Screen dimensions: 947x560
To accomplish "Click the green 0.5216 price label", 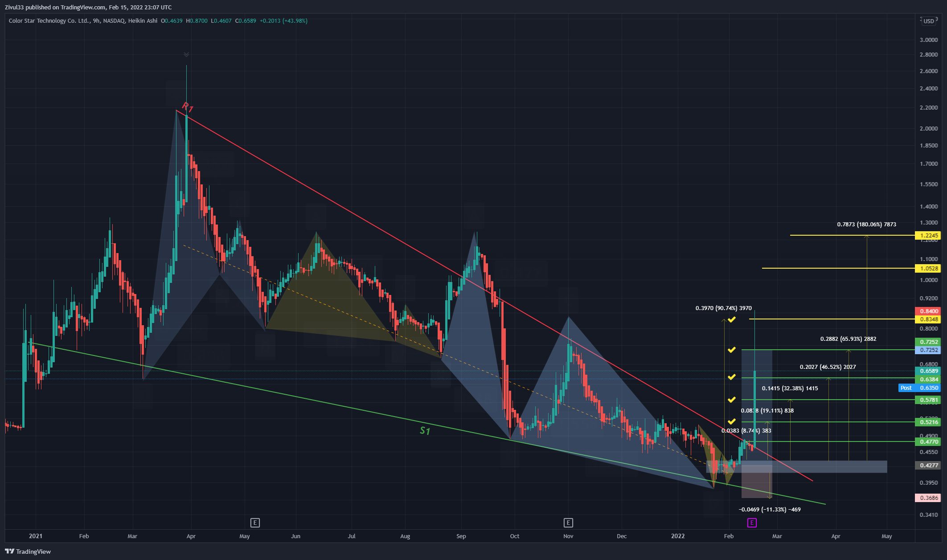I will pyautogui.click(x=928, y=422).
